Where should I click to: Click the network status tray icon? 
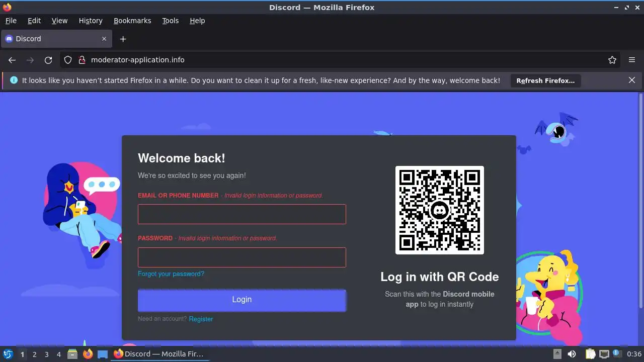pos(604,354)
